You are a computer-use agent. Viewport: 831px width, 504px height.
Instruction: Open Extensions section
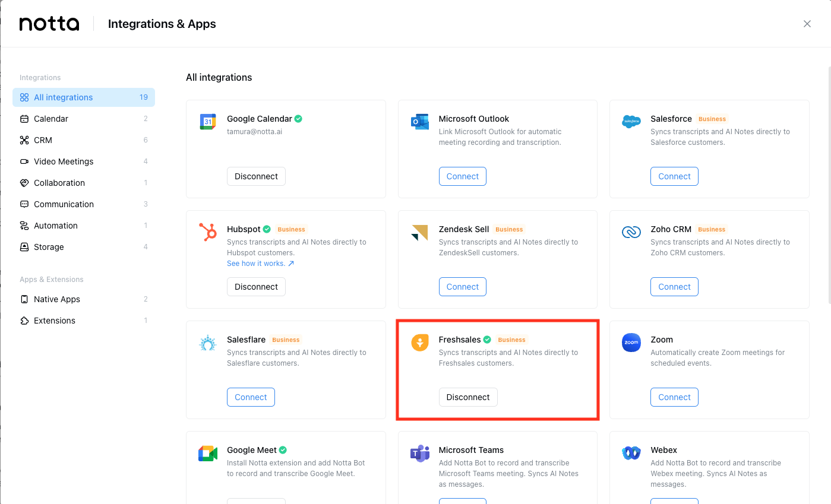click(x=84, y=321)
